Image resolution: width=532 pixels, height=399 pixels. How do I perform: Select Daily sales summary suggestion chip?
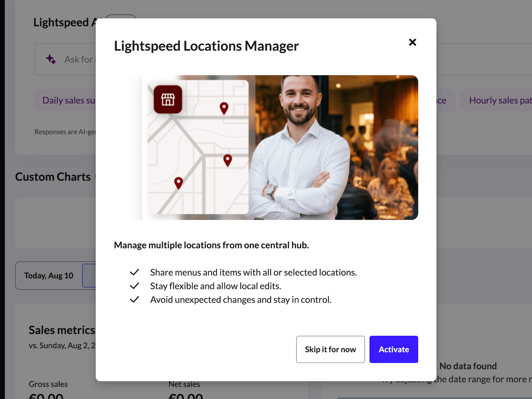[65, 100]
